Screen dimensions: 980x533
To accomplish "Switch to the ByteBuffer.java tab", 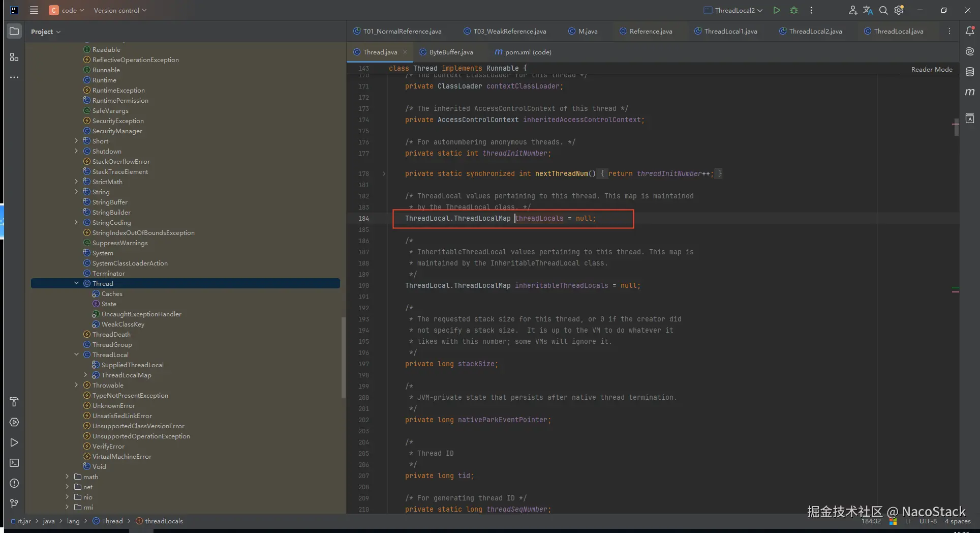I will [450, 52].
